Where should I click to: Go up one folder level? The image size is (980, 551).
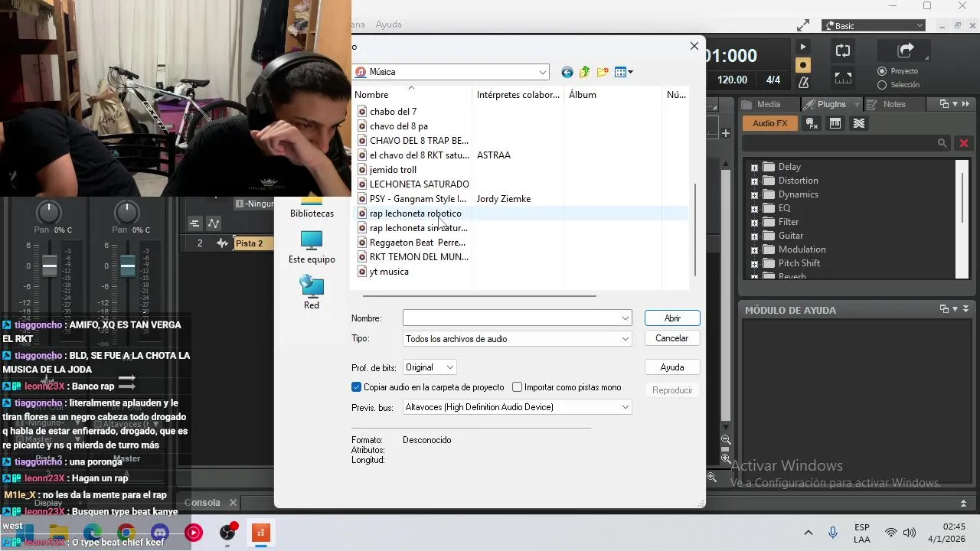(585, 72)
